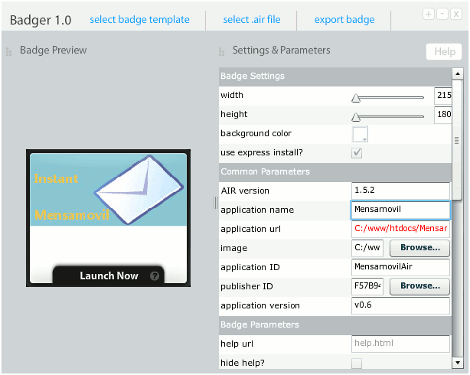Click the 'background color' label
The width and height of the screenshot is (470, 375).
[256, 133]
